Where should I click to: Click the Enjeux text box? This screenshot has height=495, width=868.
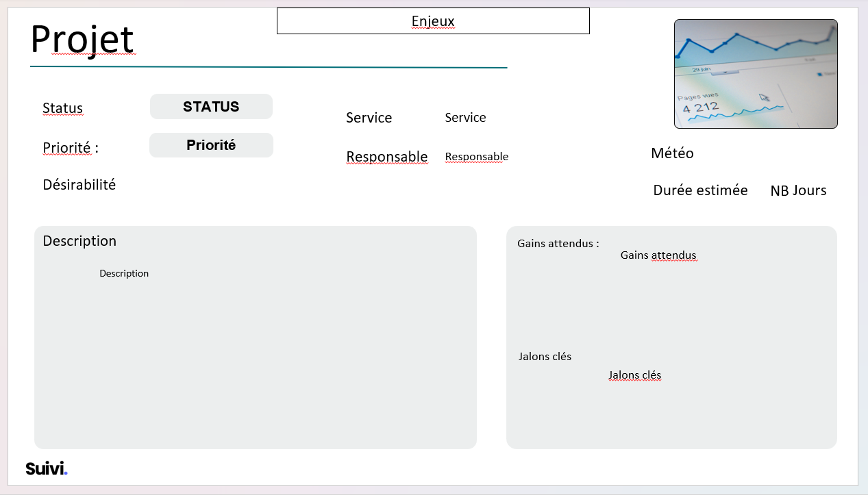click(x=433, y=21)
